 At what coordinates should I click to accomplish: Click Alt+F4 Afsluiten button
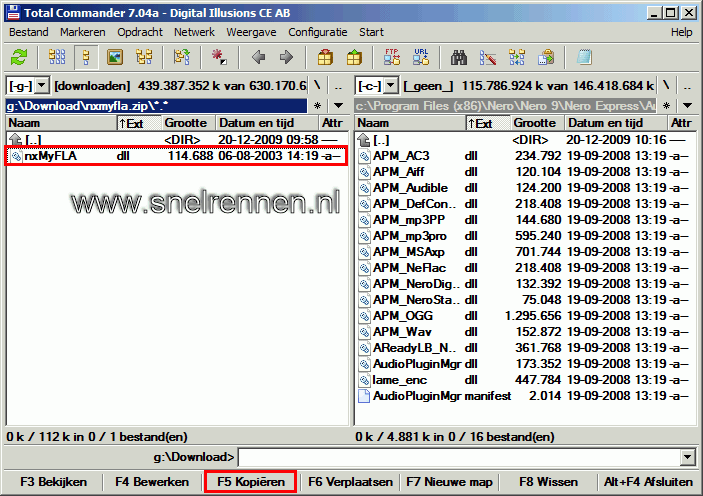click(648, 482)
